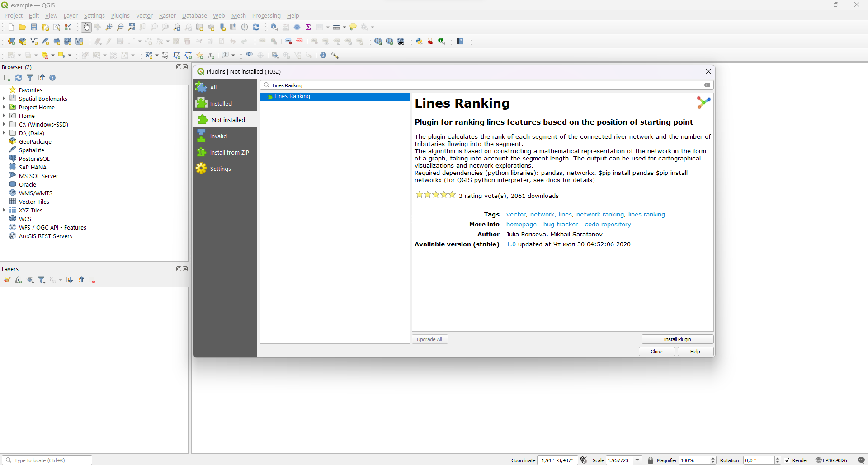This screenshot has width=868, height=465.
Task: Open the Scale dropdown arrow
Action: [637, 460]
